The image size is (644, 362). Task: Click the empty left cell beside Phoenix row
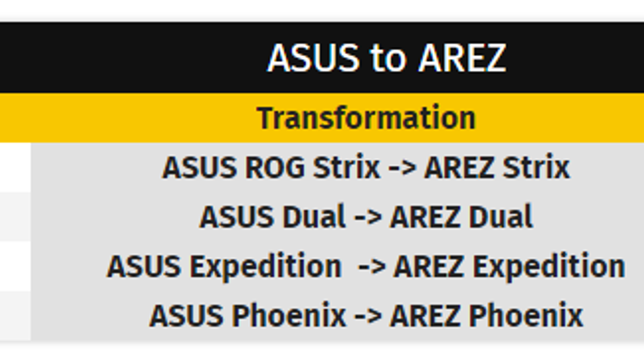tap(15, 316)
